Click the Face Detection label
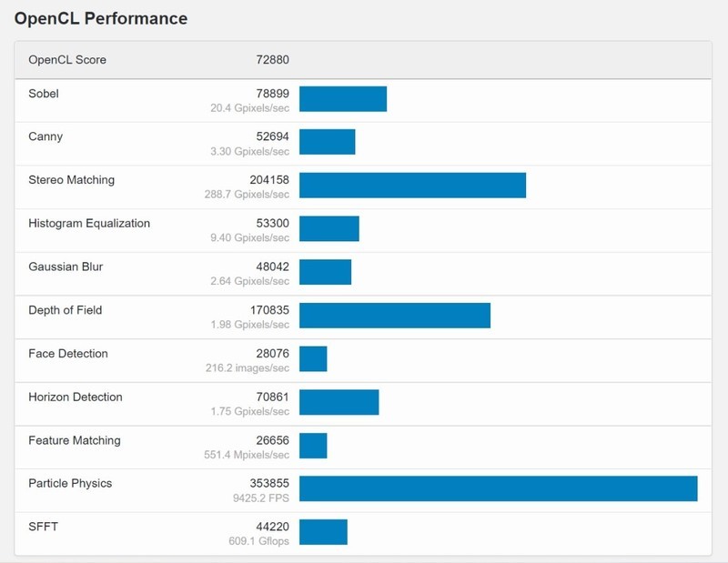The height and width of the screenshot is (563, 728). pyautogui.click(x=68, y=354)
